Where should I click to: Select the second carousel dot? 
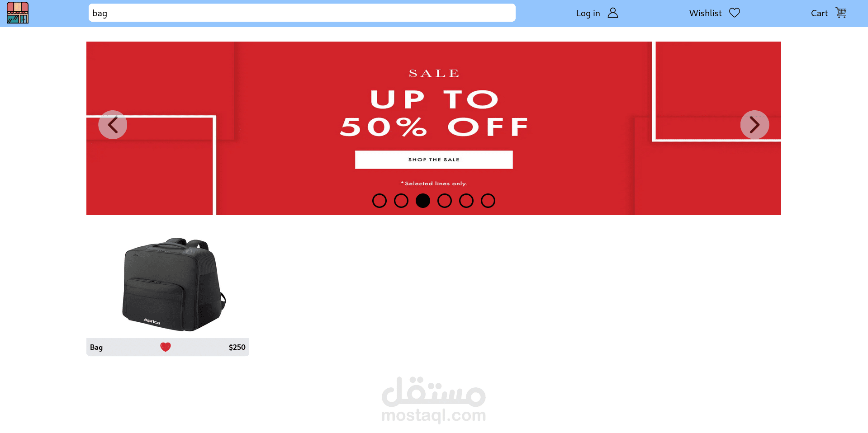point(401,201)
